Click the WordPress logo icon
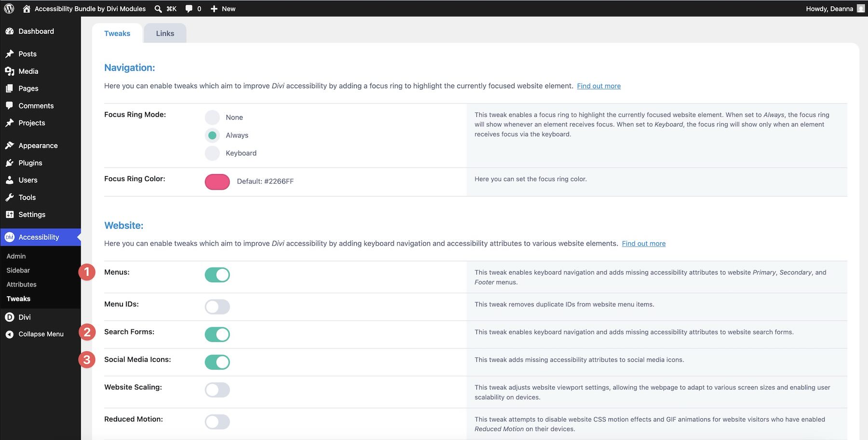 pos(9,9)
